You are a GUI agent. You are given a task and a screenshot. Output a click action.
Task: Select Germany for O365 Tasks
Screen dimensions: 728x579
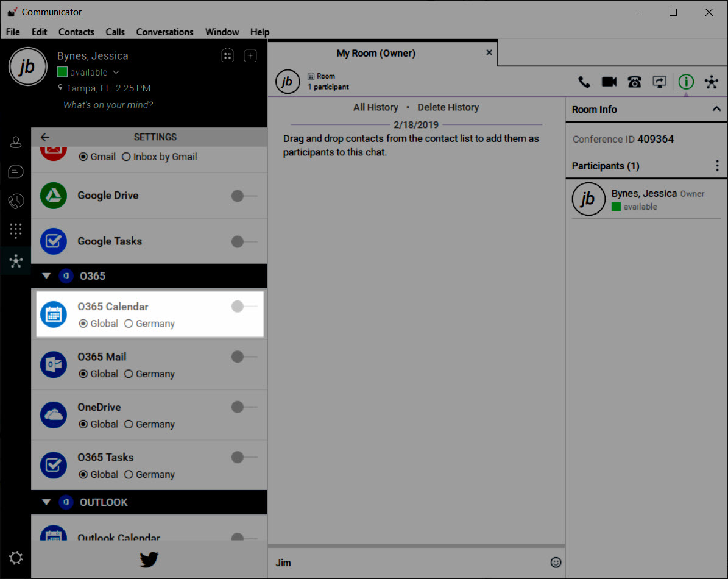point(129,474)
